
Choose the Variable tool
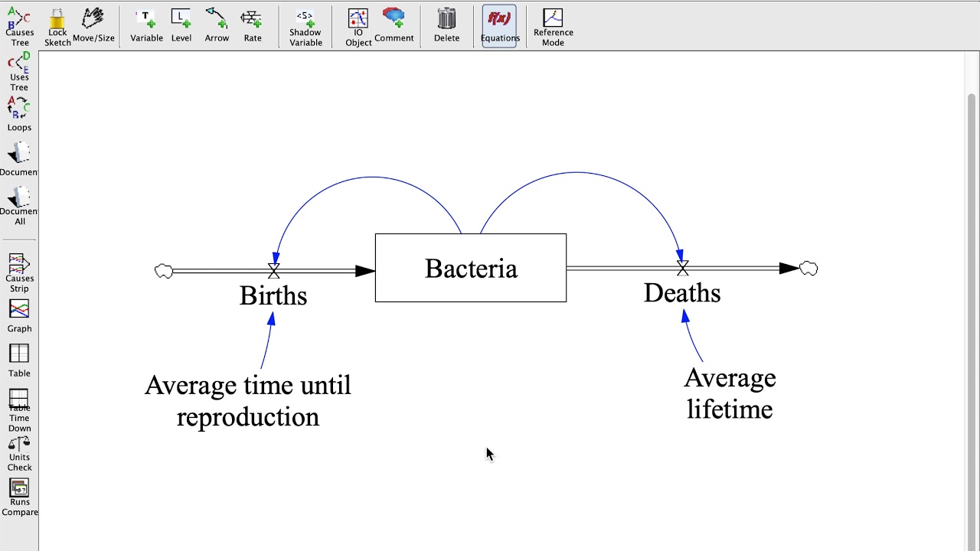tap(146, 25)
